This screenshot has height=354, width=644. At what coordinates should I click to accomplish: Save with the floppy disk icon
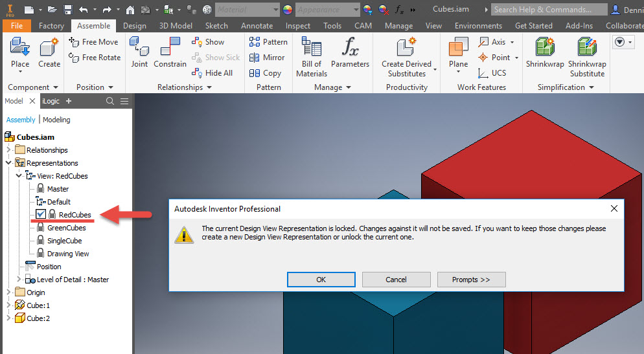click(68, 10)
